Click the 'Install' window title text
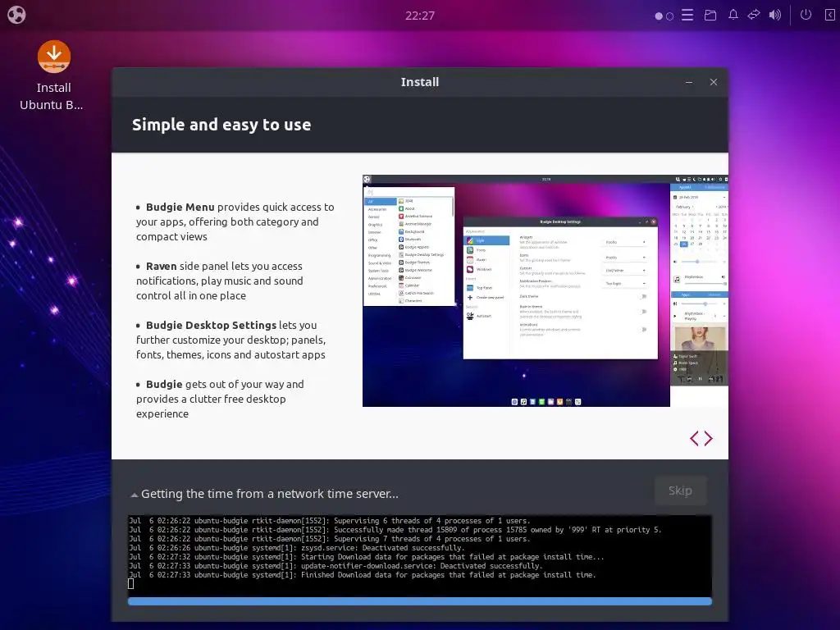 coord(419,82)
